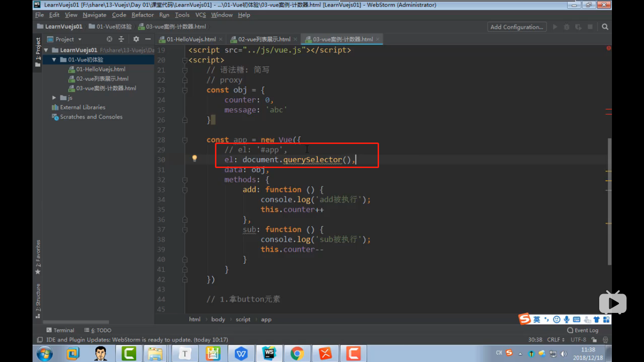
Task: Hide the Project panel with minus icon
Action: [148, 39]
